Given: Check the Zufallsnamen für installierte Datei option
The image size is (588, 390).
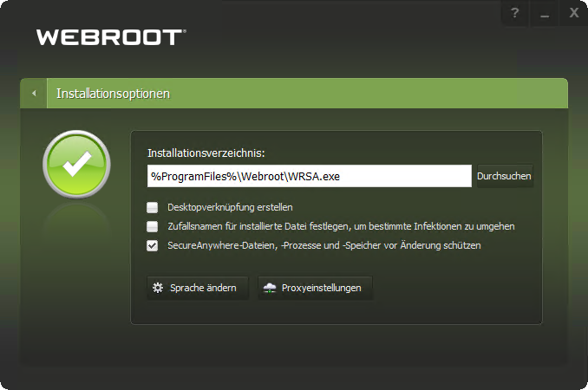Looking at the screenshot, I should coord(153,226).
